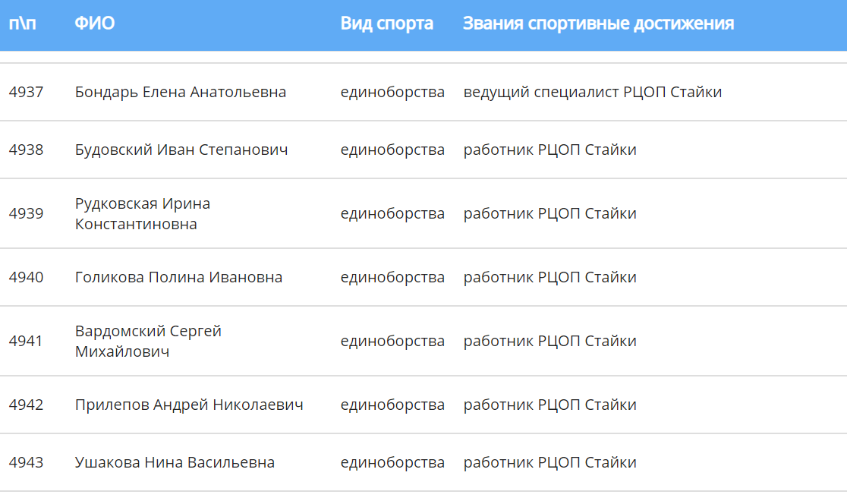Select Голикова Полина Ивановна name cell
Image resolution: width=847 pixels, height=504 pixels.
tap(178, 277)
